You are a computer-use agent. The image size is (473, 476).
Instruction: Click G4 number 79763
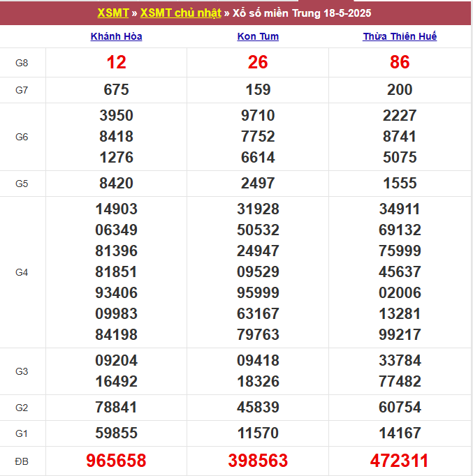(x=258, y=335)
